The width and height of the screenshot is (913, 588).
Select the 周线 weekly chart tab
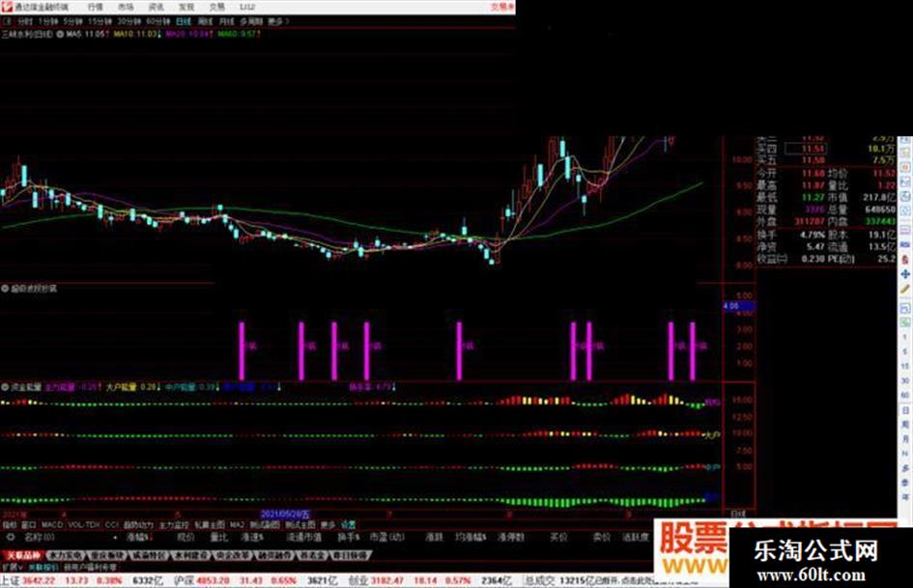(x=205, y=21)
